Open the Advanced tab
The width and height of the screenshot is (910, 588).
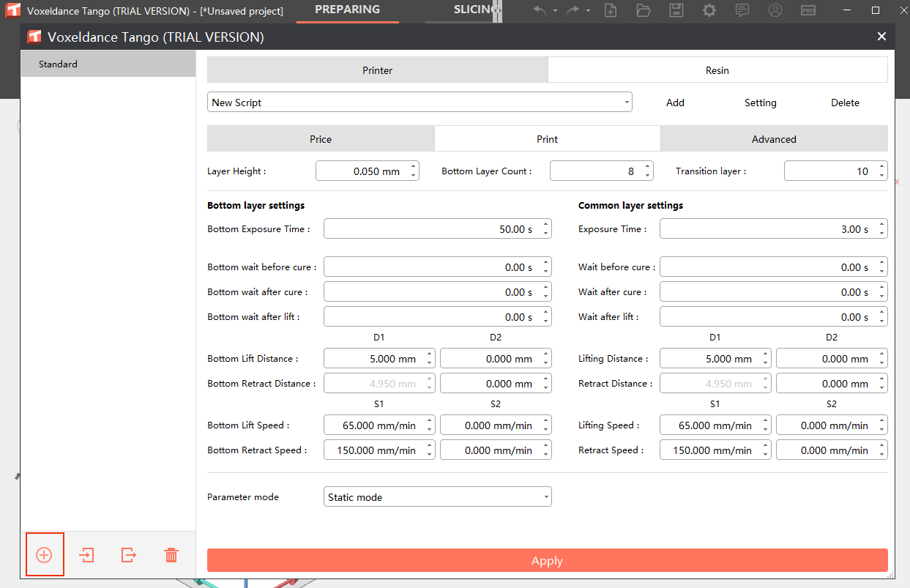pos(774,139)
